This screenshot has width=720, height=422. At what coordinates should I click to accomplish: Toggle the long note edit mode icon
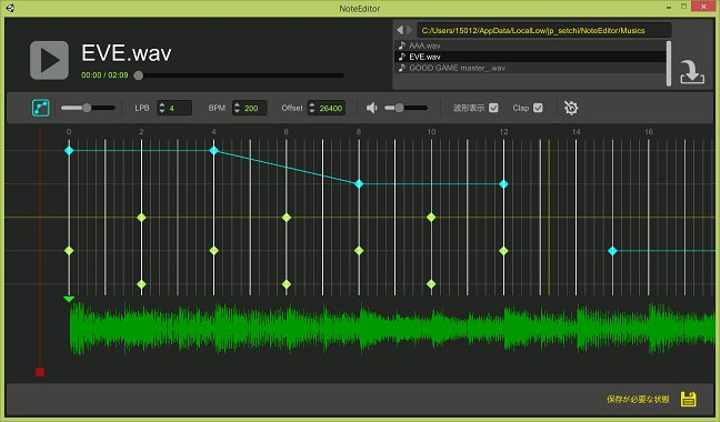[x=41, y=107]
